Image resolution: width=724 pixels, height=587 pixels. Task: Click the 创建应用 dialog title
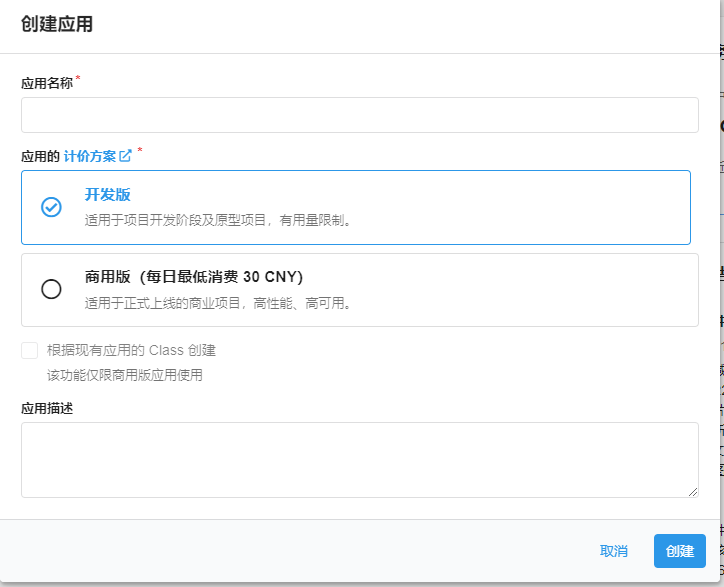coord(57,24)
